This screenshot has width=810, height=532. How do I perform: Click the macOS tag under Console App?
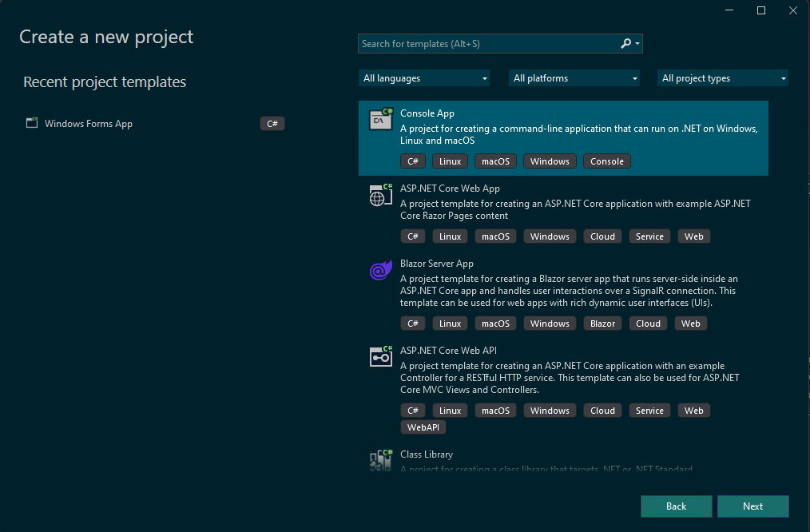495,161
